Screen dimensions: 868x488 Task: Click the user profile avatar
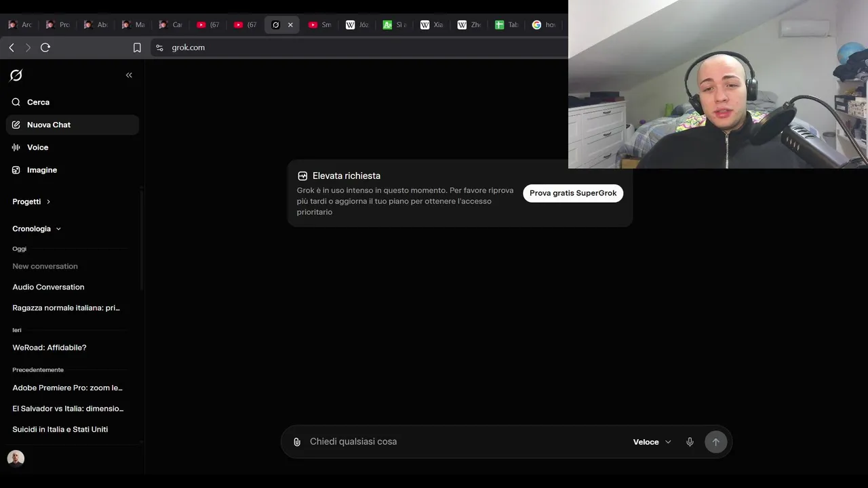[16, 459]
